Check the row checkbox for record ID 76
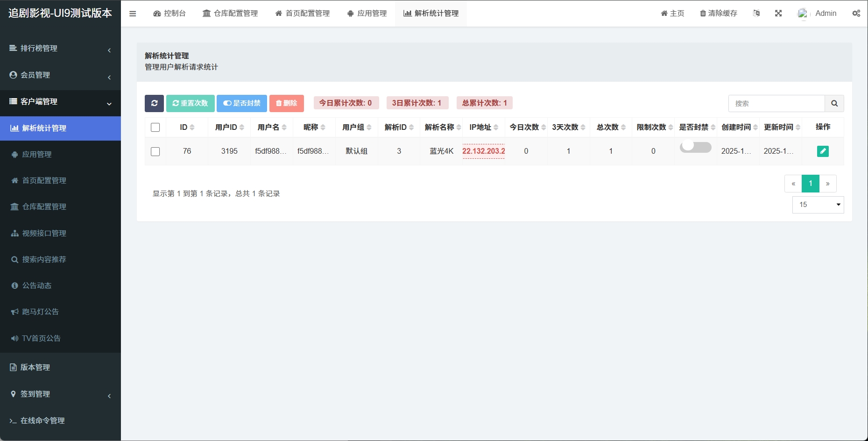868x441 pixels. pyautogui.click(x=155, y=151)
